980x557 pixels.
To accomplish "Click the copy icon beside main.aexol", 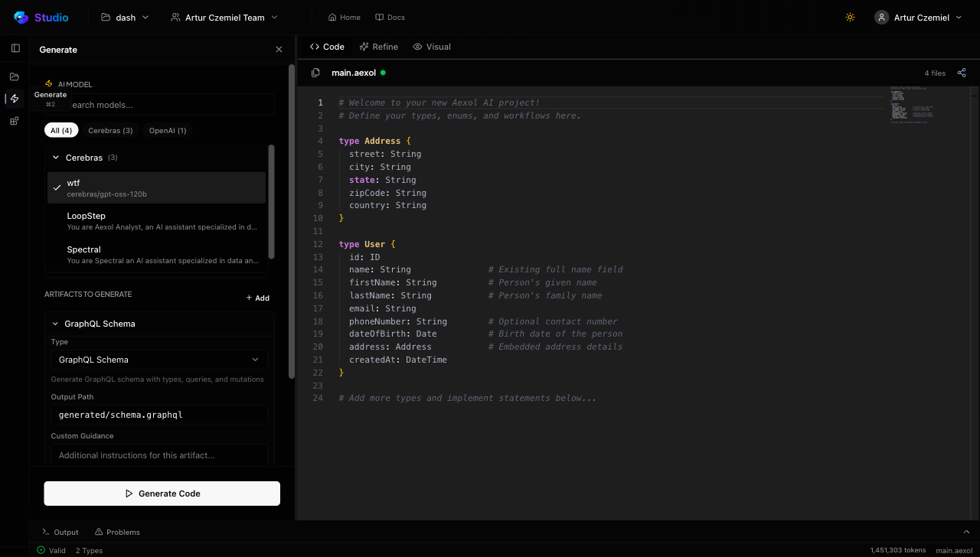I will coord(315,73).
